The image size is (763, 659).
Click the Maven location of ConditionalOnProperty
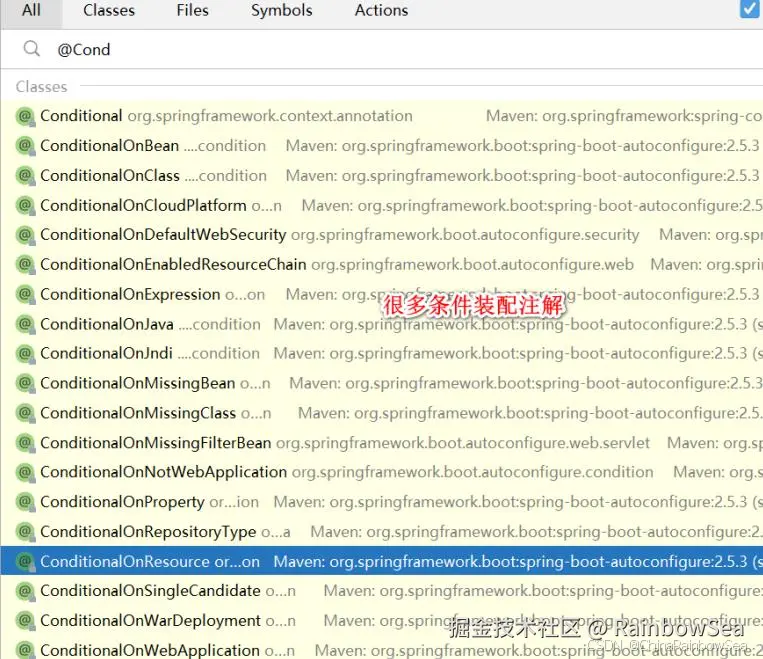[x=518, y=502]
